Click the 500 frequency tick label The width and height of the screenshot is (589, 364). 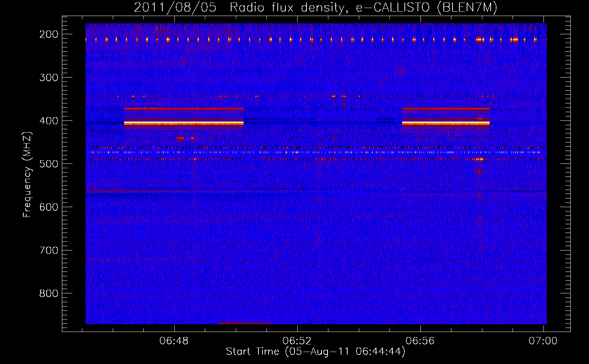(x=49, y=164)
